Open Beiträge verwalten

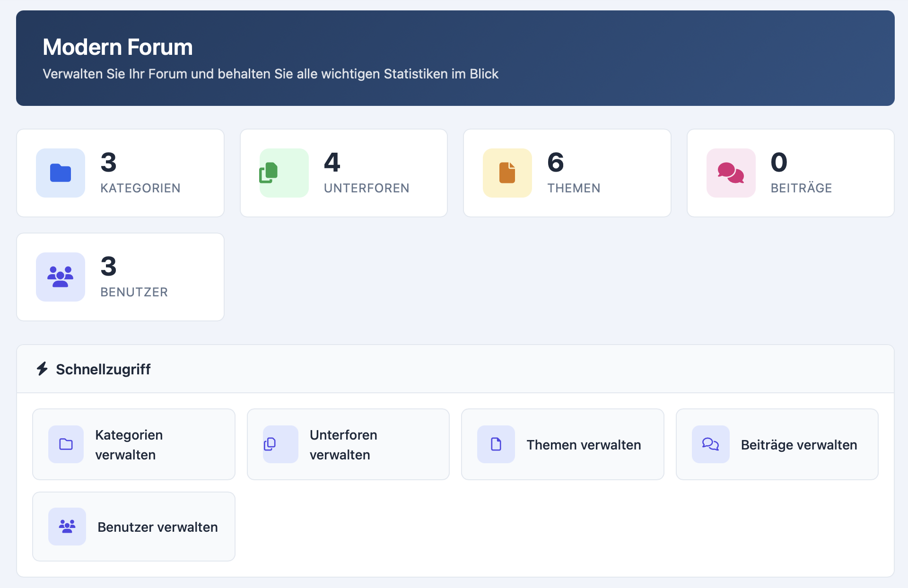777,444
